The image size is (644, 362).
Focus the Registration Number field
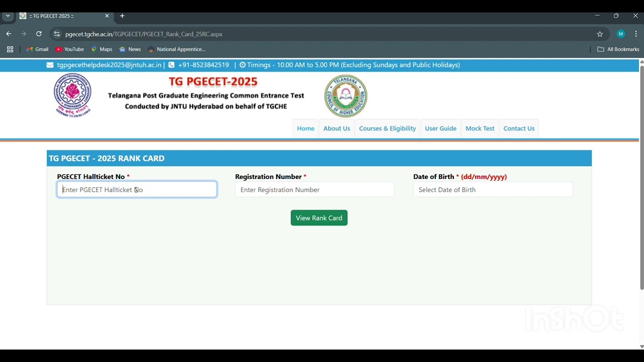pos(315,190)
